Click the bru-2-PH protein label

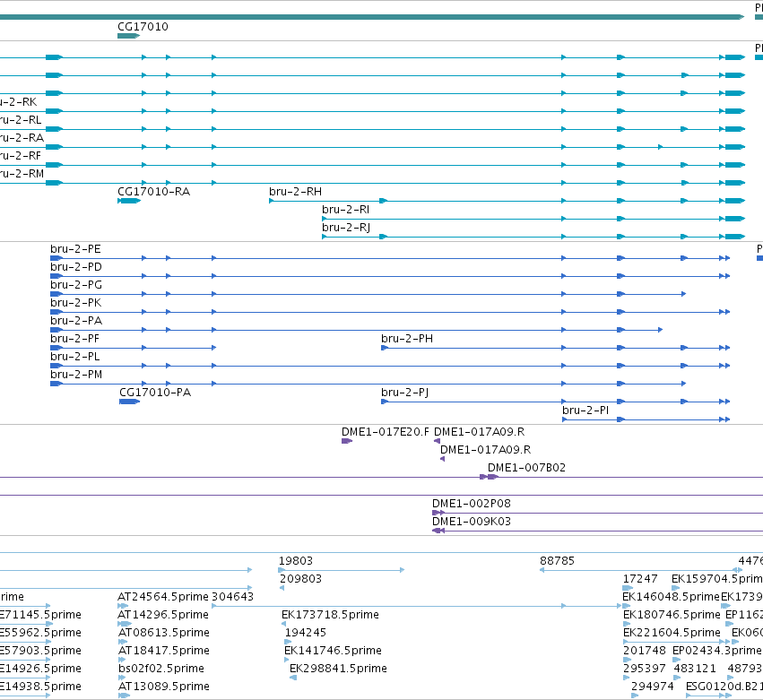(407, 339)
